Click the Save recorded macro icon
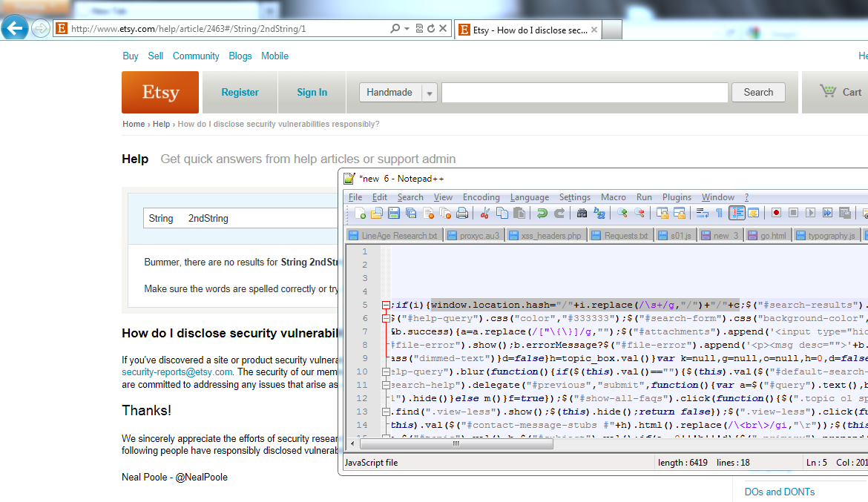Image resolution: width=868 pixels, height=502 pixels. click(845, 213)
